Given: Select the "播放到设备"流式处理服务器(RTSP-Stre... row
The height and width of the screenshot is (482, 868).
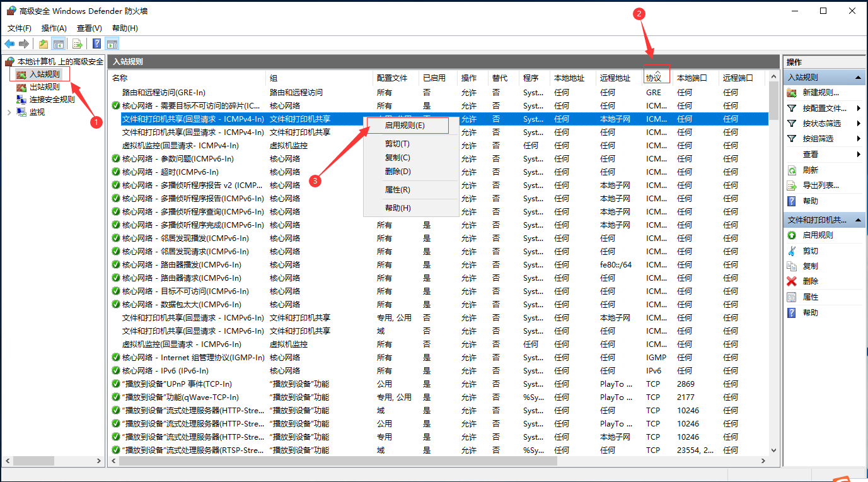Looking at the screenshot, I should click(x=439, y=450).
